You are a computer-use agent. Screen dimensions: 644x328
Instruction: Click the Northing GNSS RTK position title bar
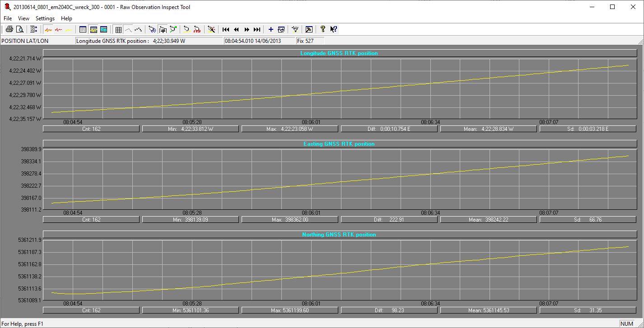pyautogui.click(x=339, y=235)
